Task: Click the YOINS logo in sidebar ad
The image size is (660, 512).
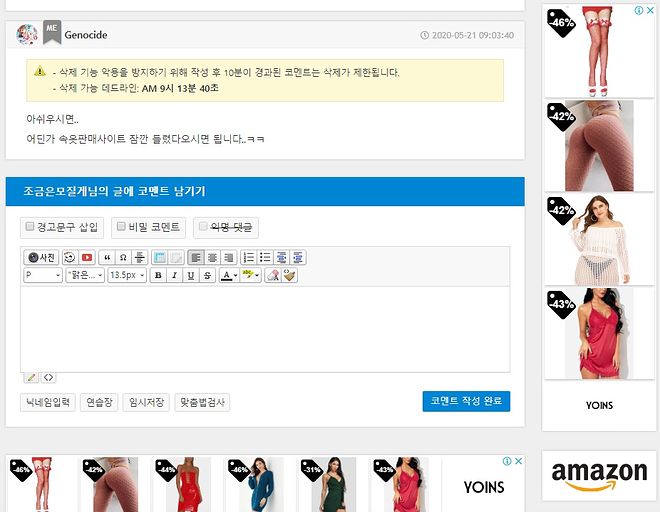Action: 599,405
